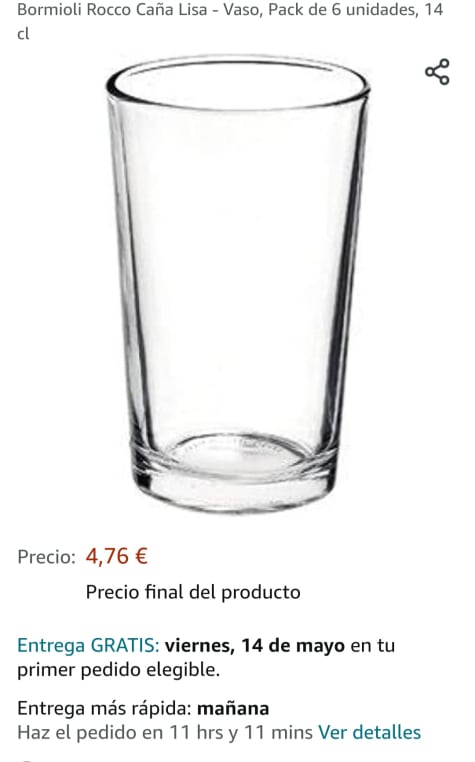Tap the viernes, 14 de mayo delivery date
Image resolution: width=475 pixels, height=762 pixels.
tap(255, 645)
